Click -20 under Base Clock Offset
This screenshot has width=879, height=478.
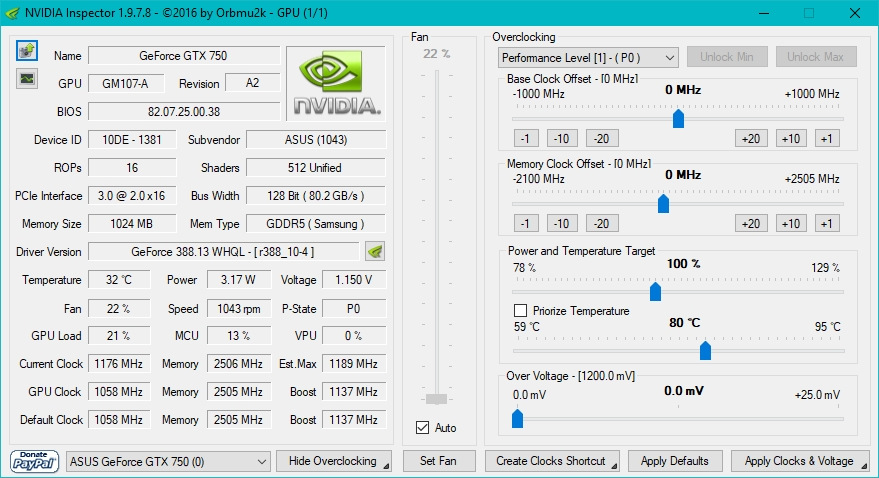coord(602,138)
